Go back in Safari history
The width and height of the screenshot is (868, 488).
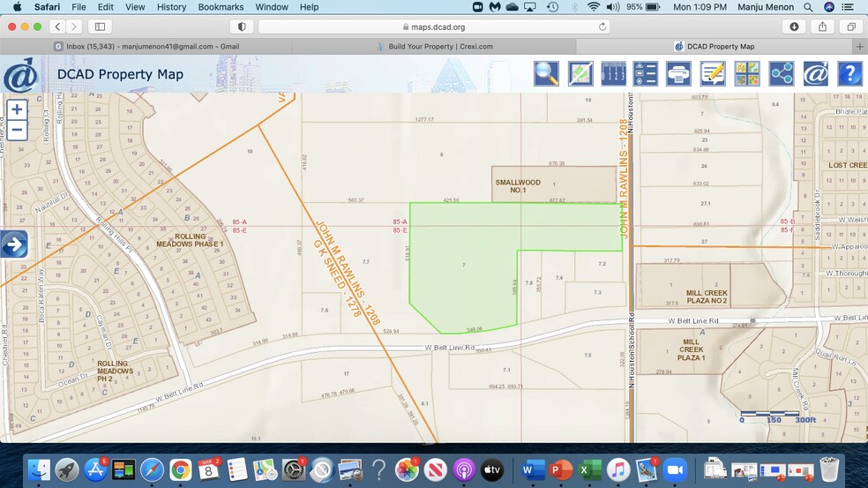click(x=57, y=26)
